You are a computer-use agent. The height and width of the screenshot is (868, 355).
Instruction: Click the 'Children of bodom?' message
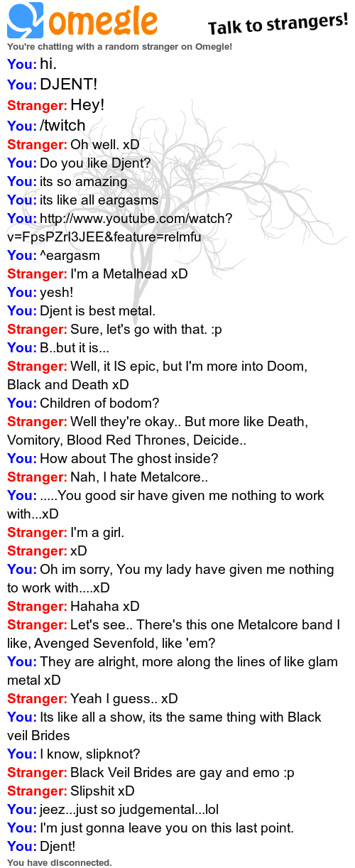point(99,403)
